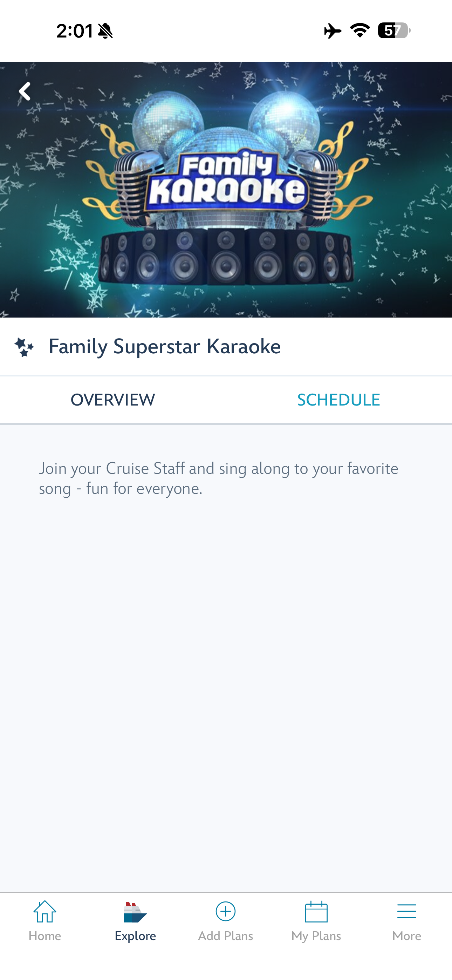452x980 pixels.
Task: Switch to the SCHEDULE tab
Action: [x=338, y=400]
